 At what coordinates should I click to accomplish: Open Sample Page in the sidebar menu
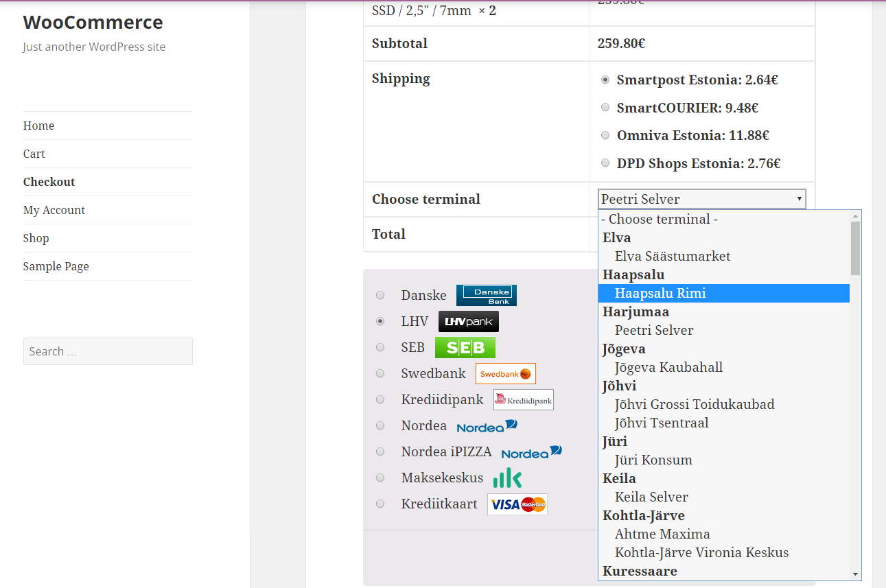click(x=56, y=266)
